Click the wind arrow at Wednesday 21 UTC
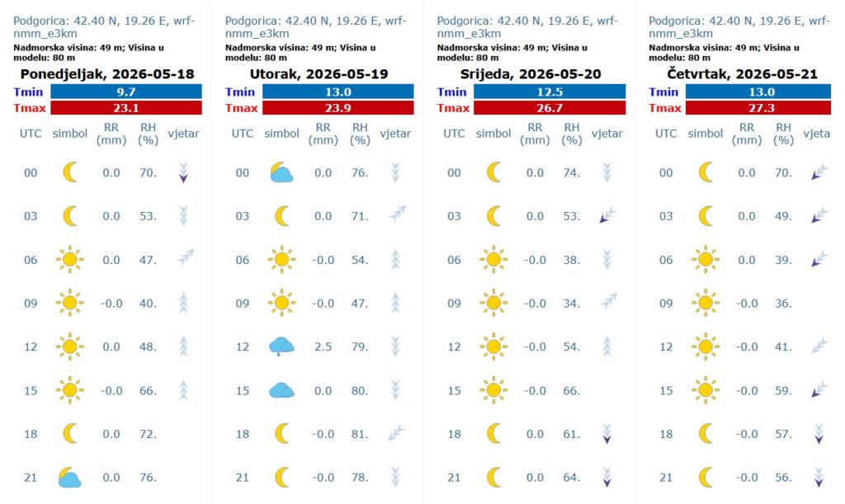The image size is (845, 504). (607, 478)
